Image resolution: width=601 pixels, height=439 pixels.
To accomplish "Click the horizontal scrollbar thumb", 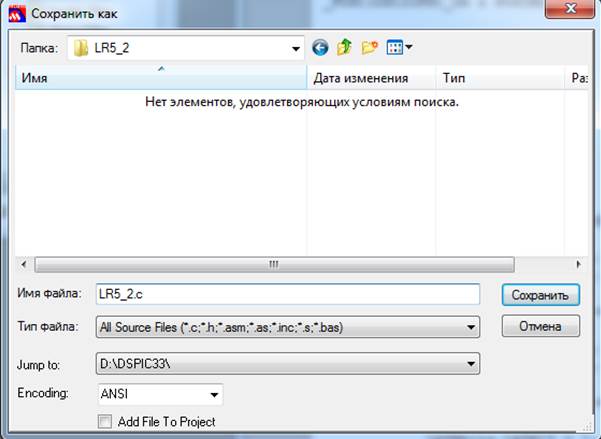I will coord(274,265).
